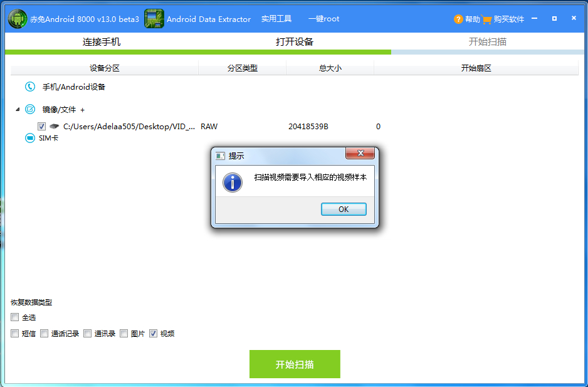Select the 手机/Android设备 tree row
Image resolution: width=588 pixels, height=387 pixels.
click(74, 87)
